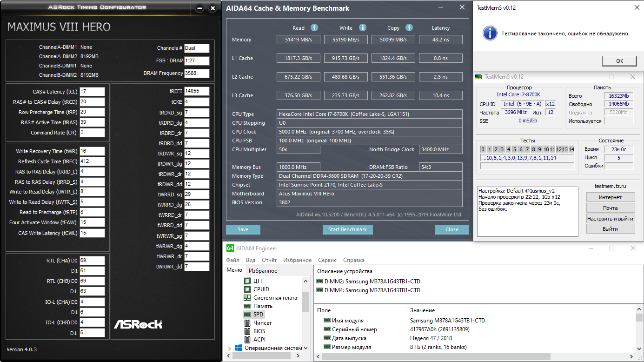Click the Write Recovery Time (tWR) field
This screenshot has width=644, height=362.
coord(92,151)
